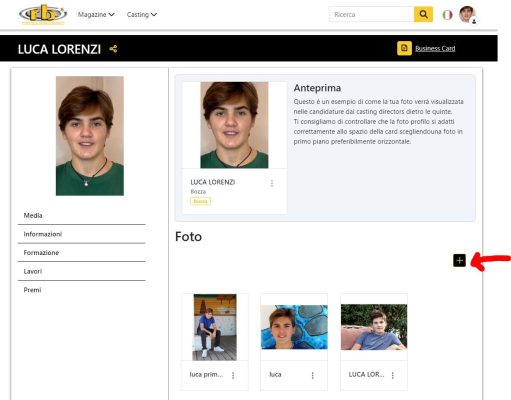Open options for 'luca' photo
This screenshot has height=400, width=511.
[313, 376]
